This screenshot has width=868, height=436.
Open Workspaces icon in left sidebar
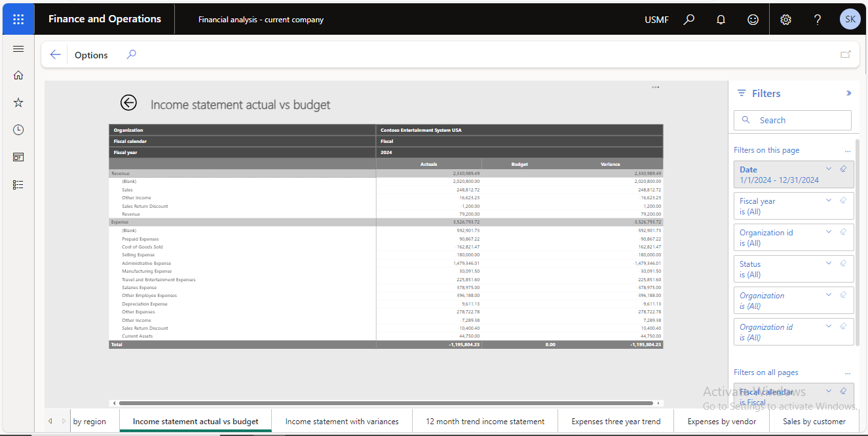(x=18, y=157)
